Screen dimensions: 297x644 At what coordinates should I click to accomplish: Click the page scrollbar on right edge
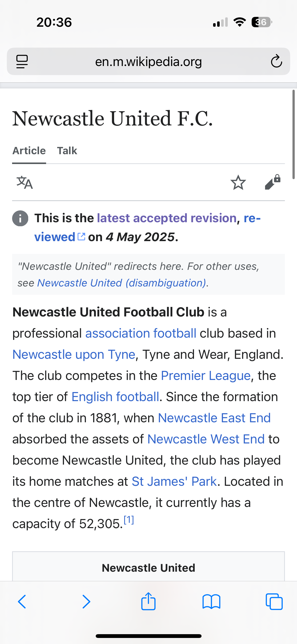pyautogui.click(x=293, y=134)
